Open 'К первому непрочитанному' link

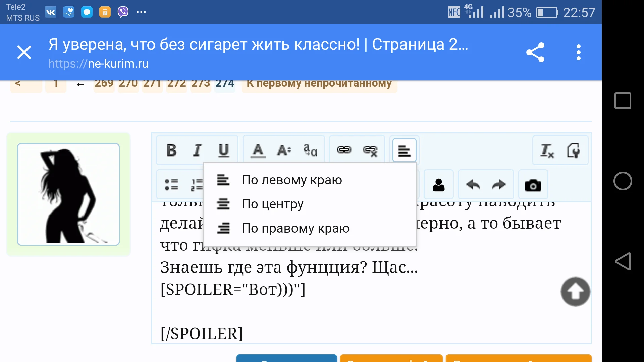[x=319, y=84]
